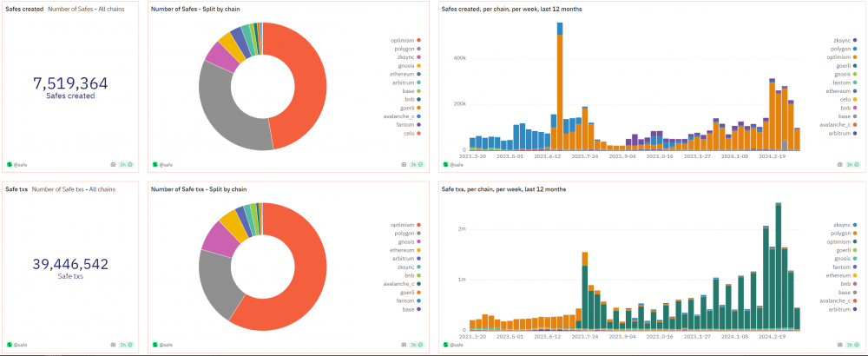Image resolution: width=868 pixels, height=356 pixels.
Task: Toggle arbitrum series in Safes created weekly legend
Action: coord(843,133)
